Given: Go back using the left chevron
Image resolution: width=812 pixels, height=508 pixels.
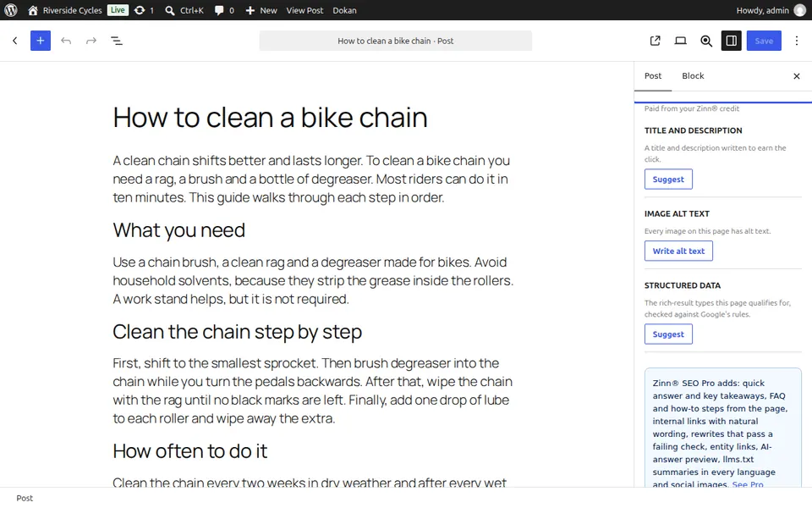Looking at the screenshot, I should pos(15,41).
